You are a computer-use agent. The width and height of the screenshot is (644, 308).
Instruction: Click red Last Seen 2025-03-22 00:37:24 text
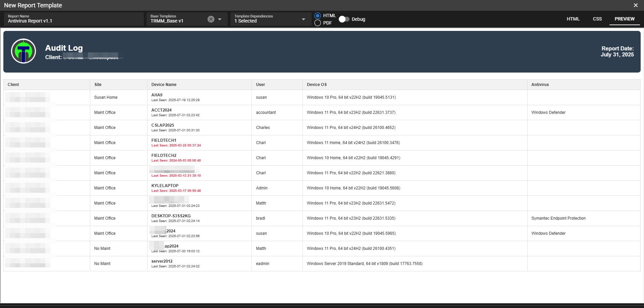click(x=176, y=145)
